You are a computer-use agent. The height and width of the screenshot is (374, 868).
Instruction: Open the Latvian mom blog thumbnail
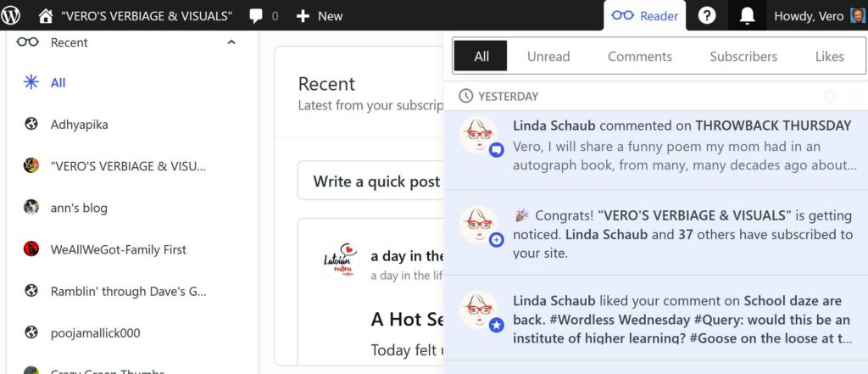340,260
